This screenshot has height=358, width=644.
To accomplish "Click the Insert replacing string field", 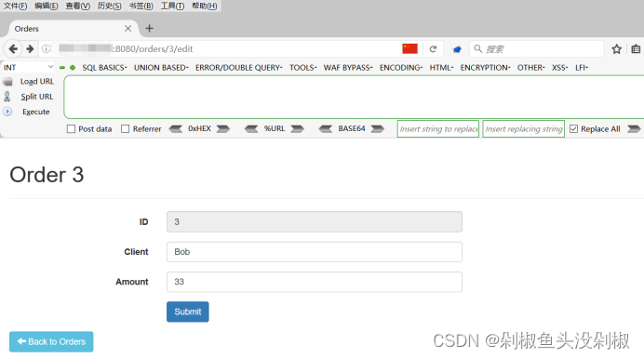I will 524,129.
